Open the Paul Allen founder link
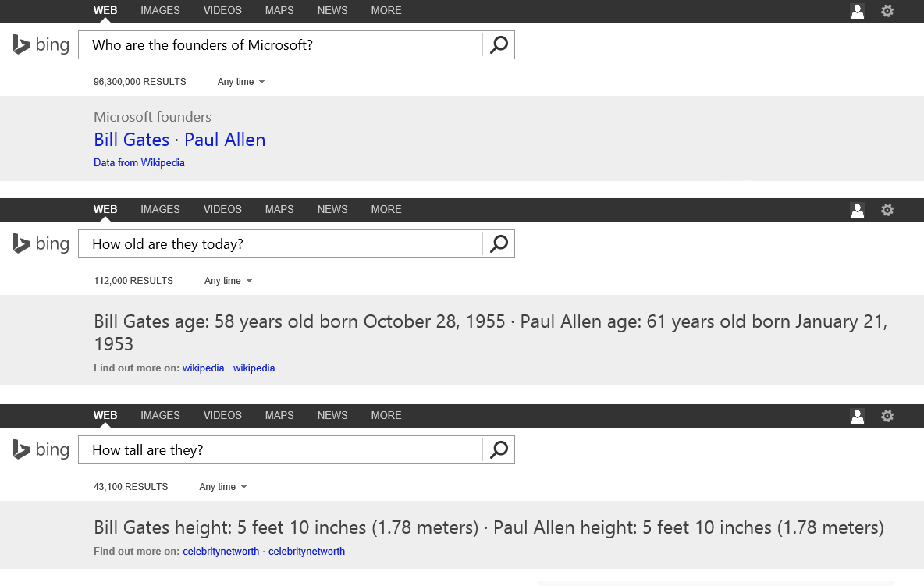 (x=225, y=140)
